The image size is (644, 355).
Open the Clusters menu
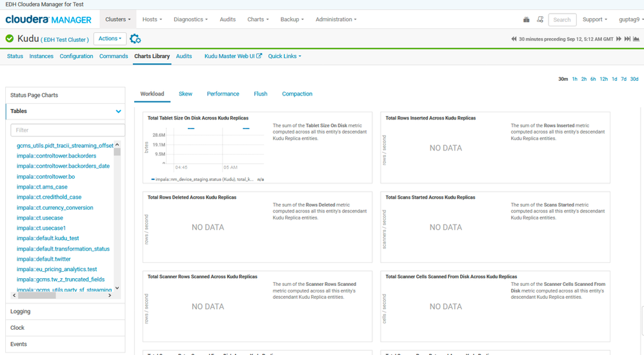[x=118, y=19]
